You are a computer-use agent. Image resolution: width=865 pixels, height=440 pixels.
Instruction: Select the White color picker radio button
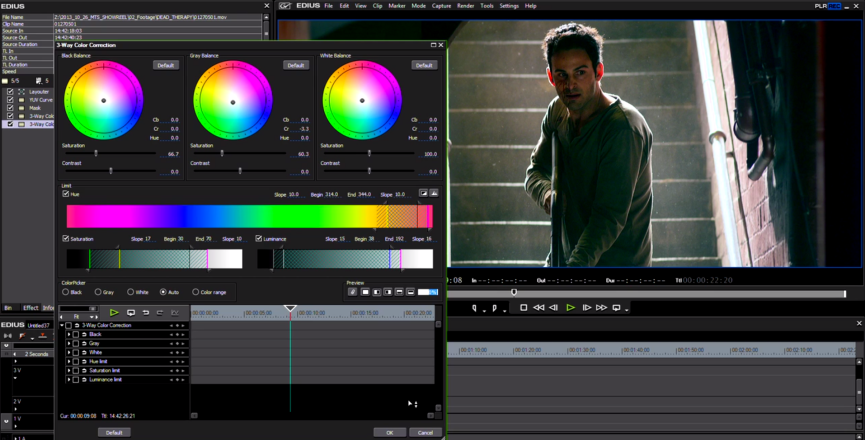click(x=131, y=292)
